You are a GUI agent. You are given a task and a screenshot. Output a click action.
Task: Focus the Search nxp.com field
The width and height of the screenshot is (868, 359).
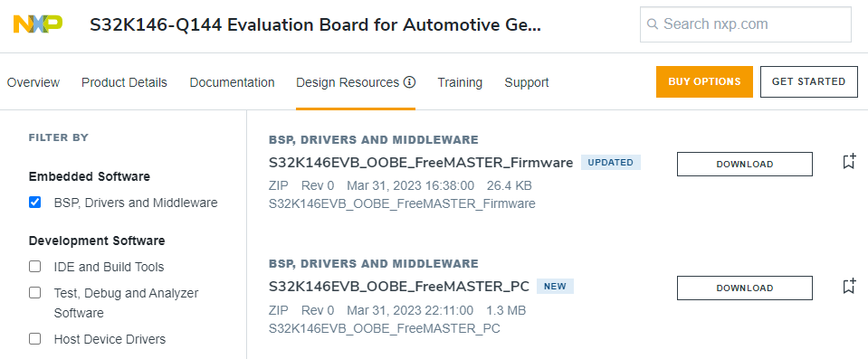(745, 24)
